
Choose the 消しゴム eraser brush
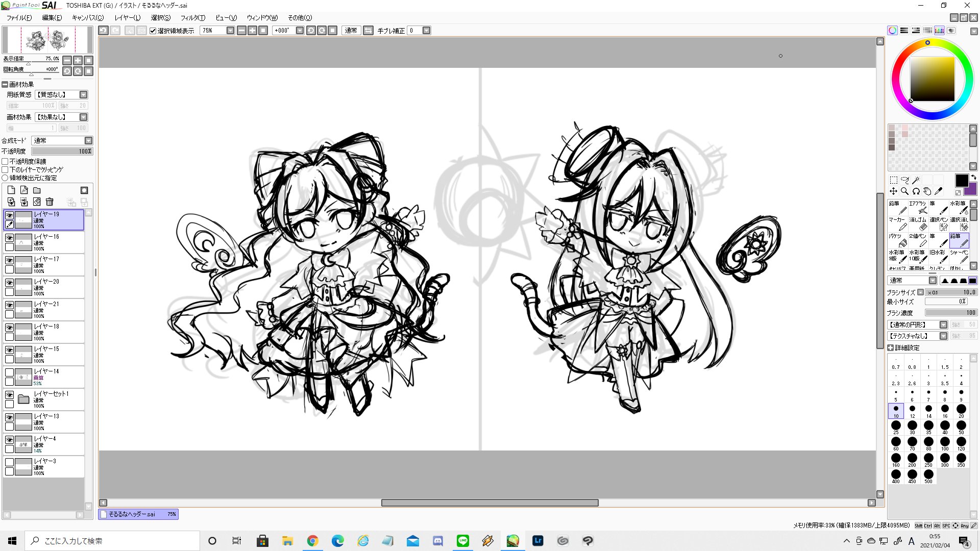918,223
